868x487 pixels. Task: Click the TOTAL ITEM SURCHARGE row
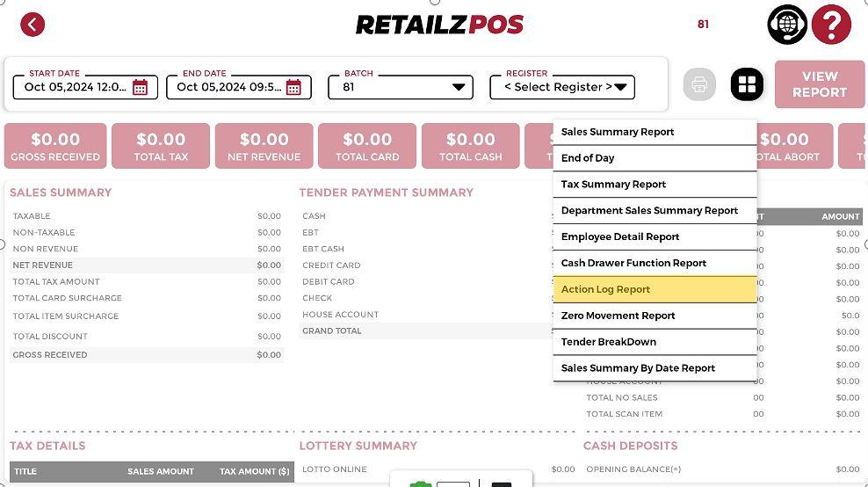click(x=147, y=316)
